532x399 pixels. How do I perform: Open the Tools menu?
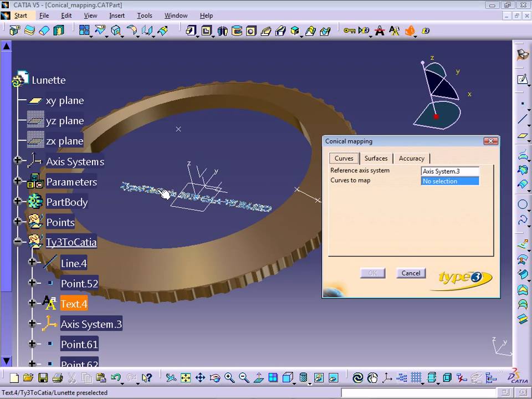point(145,16)
